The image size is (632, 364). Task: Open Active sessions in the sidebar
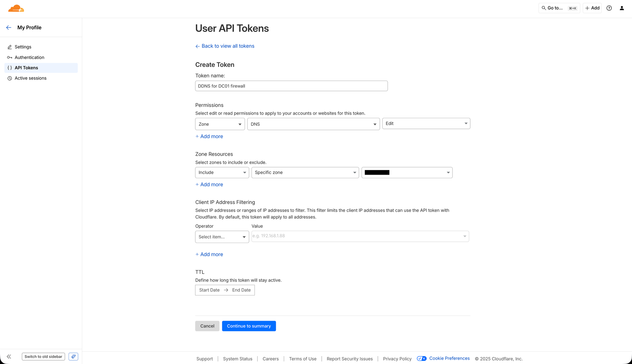(x=30, y=78)
